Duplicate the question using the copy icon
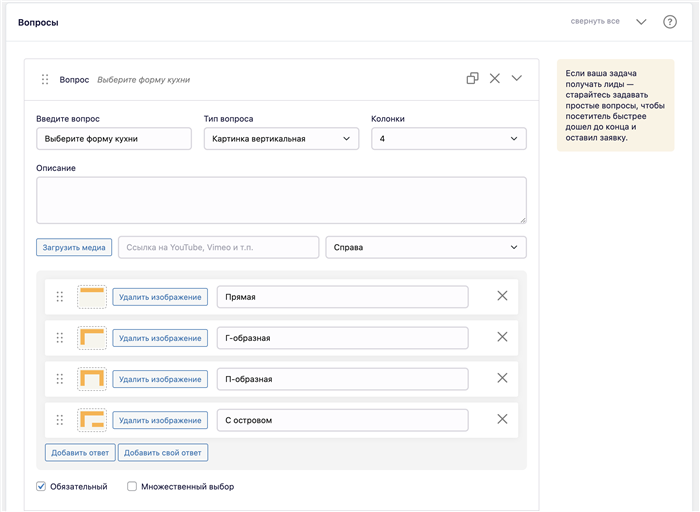 click(472, 79)
